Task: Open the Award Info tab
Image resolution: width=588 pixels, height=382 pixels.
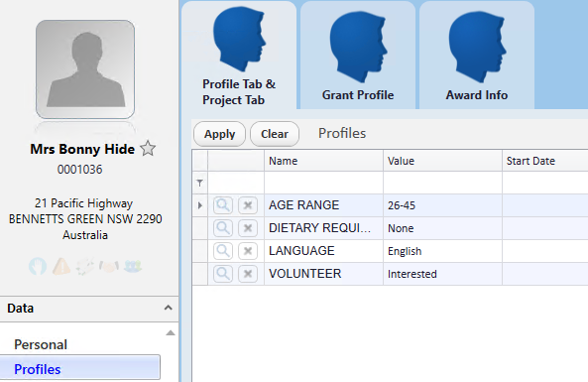Action: click(477, 56)
